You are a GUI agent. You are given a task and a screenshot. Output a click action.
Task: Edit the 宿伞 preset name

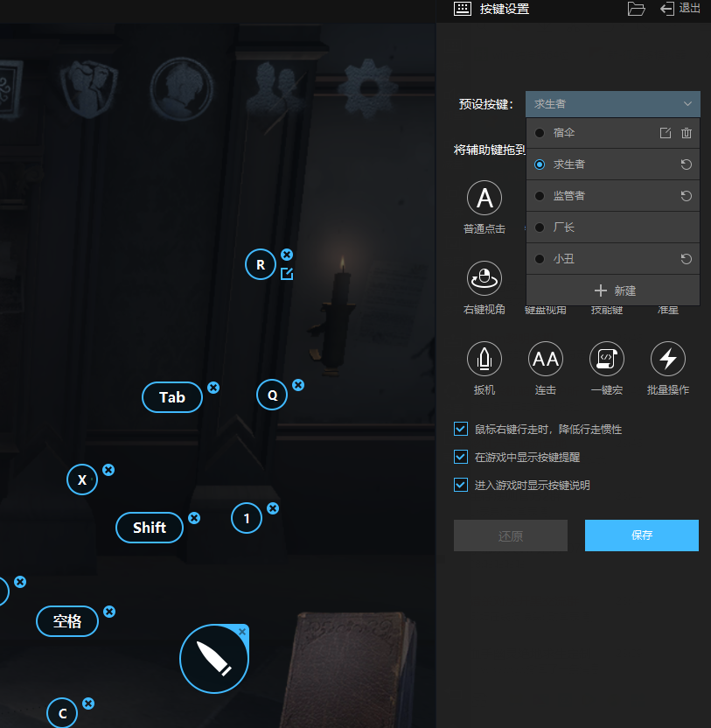(665, 133)
